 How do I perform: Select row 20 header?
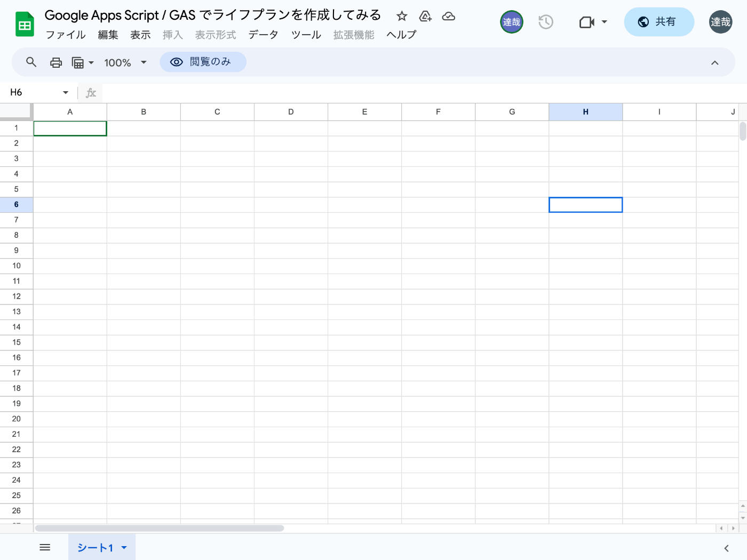coord(16,419)
